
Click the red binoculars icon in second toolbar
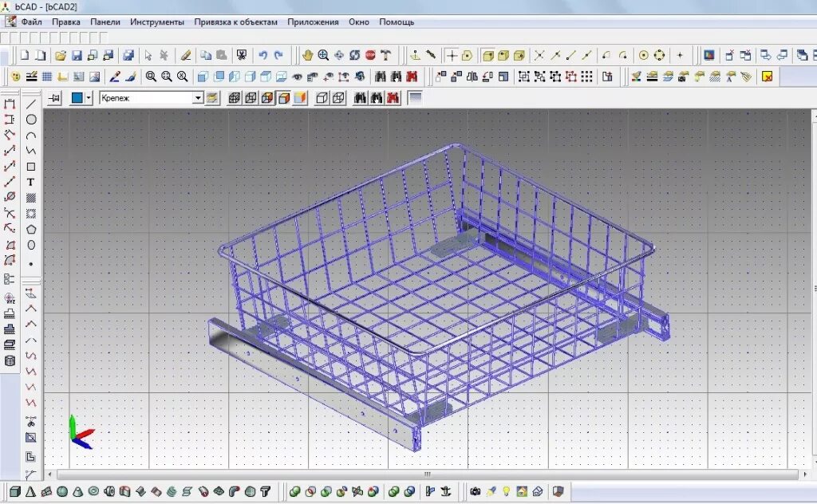(x=412, y=77)
